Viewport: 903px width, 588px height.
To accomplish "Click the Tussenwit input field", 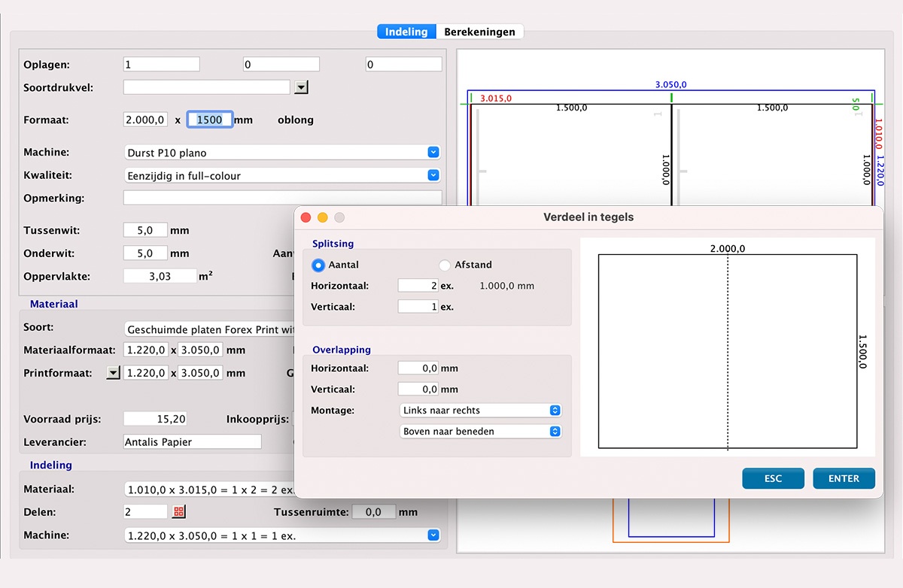I will click(x=145, y=231).
